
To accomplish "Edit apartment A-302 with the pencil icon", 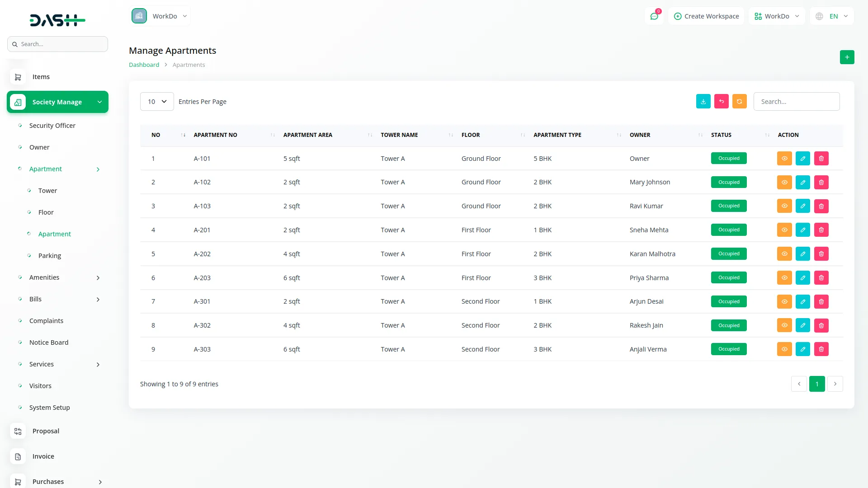I will click(802, 325).
